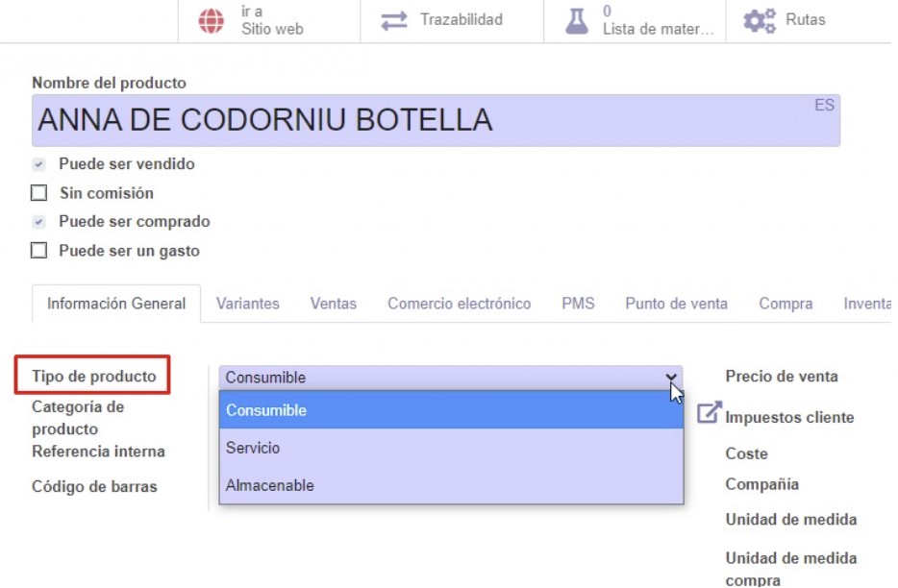Switch to the Comercio electrónico tab
898x588 pixels.
(x=460, y=304)
